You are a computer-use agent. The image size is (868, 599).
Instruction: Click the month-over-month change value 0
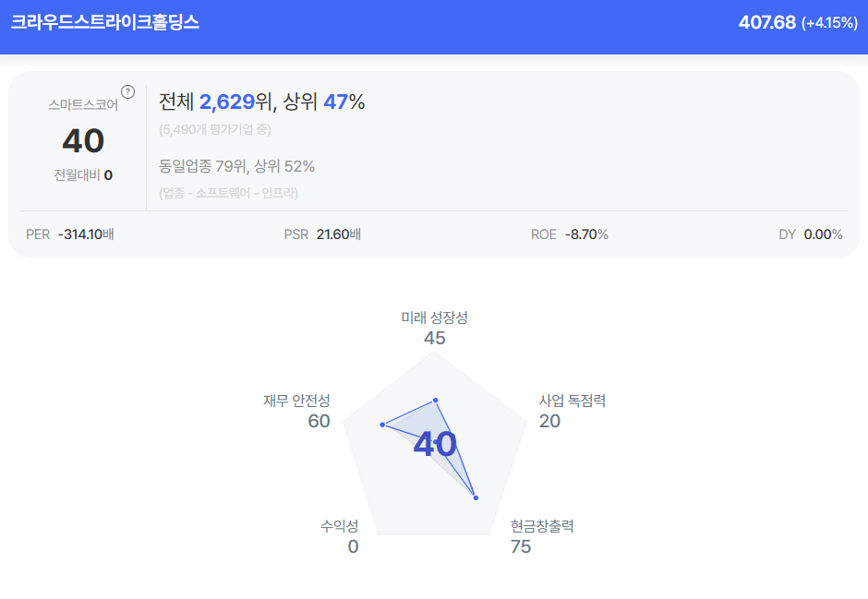tap(108, 174)
